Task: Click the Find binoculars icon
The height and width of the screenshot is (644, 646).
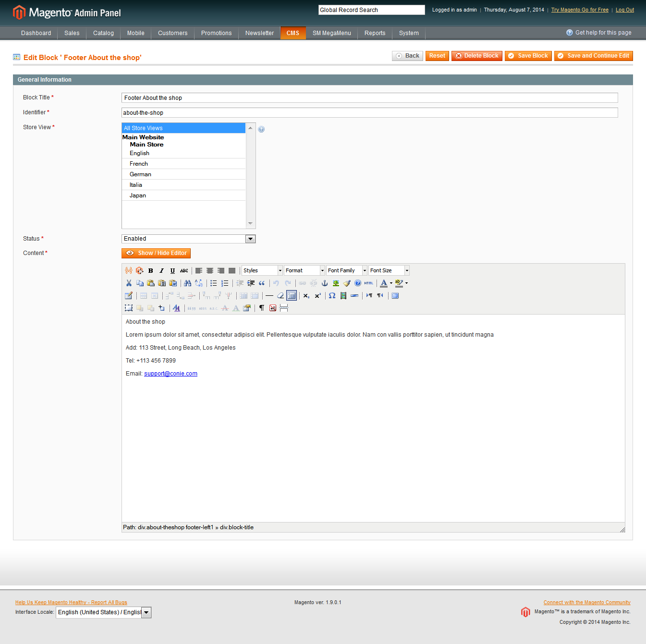Action: point(187,283)
